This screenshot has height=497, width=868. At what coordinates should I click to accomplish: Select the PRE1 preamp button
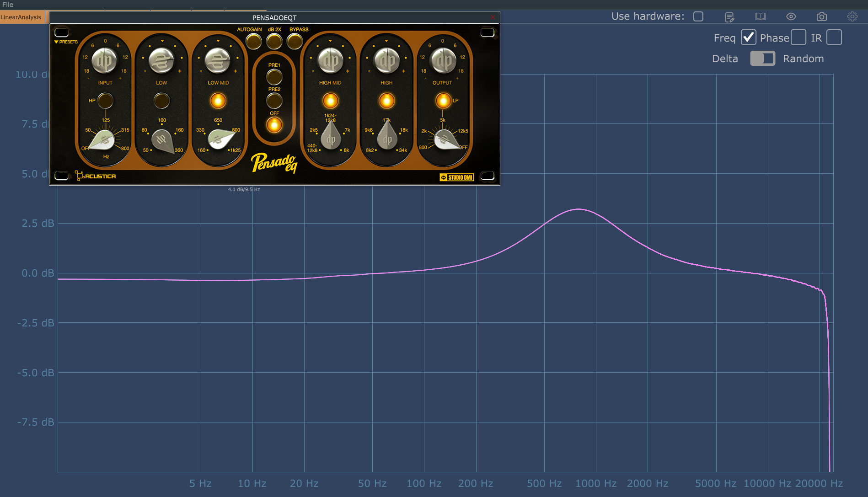pyautogui.click(x=274, y=77)
